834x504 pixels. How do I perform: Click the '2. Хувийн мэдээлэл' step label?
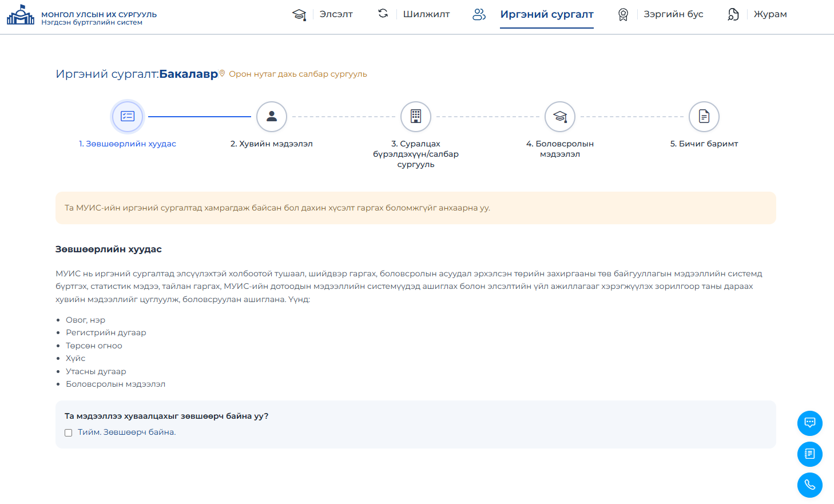coord(272,144)
